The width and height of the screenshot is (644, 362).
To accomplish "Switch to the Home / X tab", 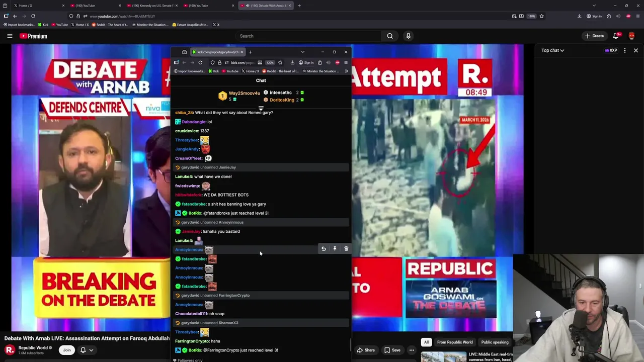I will pyautogui.click(x=38, y=6).
